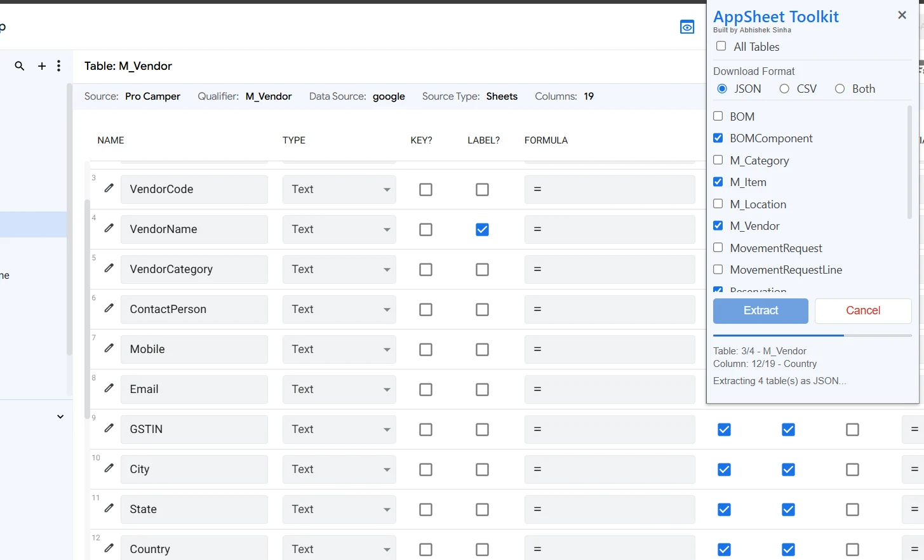The image size is (924, 560).
Task: Edit the VendorName column pencil icon
Action: [x=109, y=228]
